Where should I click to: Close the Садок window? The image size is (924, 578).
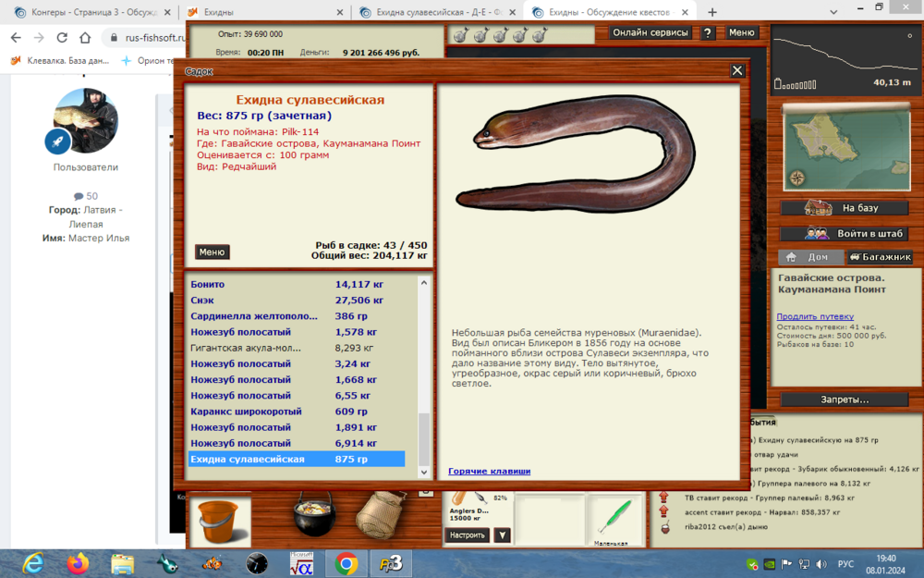point(737,71)
